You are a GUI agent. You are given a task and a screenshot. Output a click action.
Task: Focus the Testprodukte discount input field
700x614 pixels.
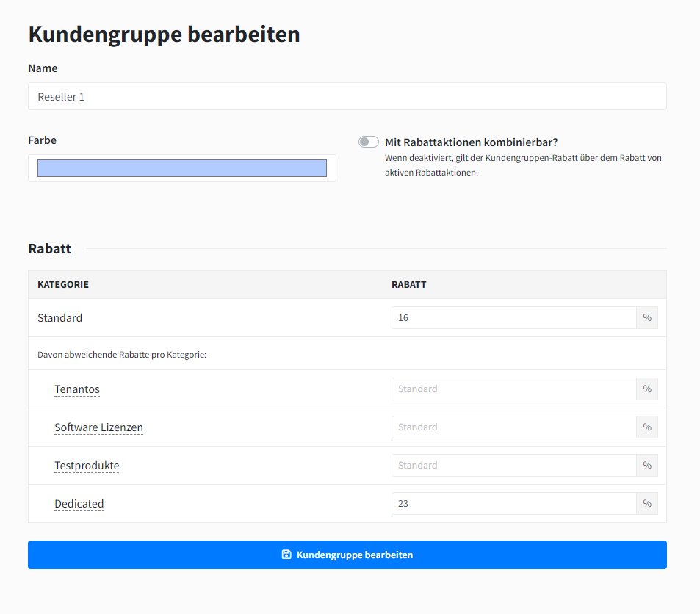(x=513, y=466)
